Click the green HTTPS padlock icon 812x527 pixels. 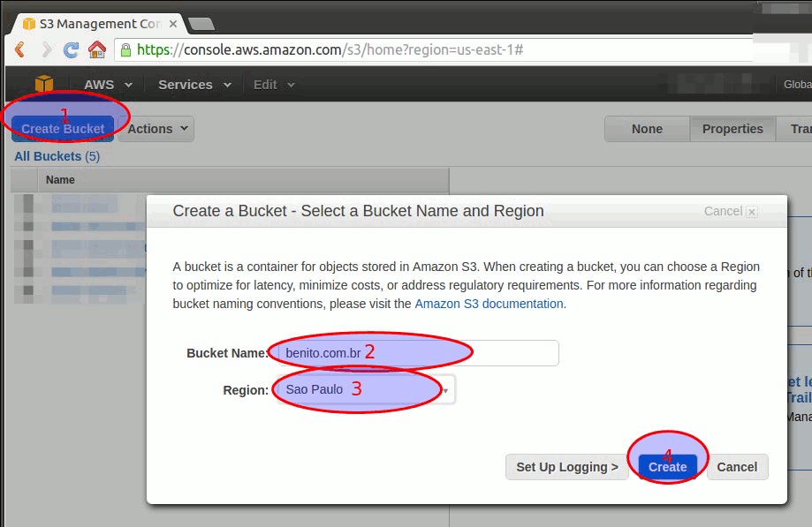pos(126,49)
